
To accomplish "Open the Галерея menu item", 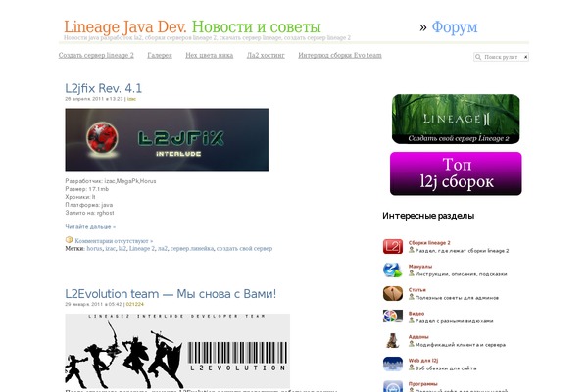I will click(x=160, y=55).
